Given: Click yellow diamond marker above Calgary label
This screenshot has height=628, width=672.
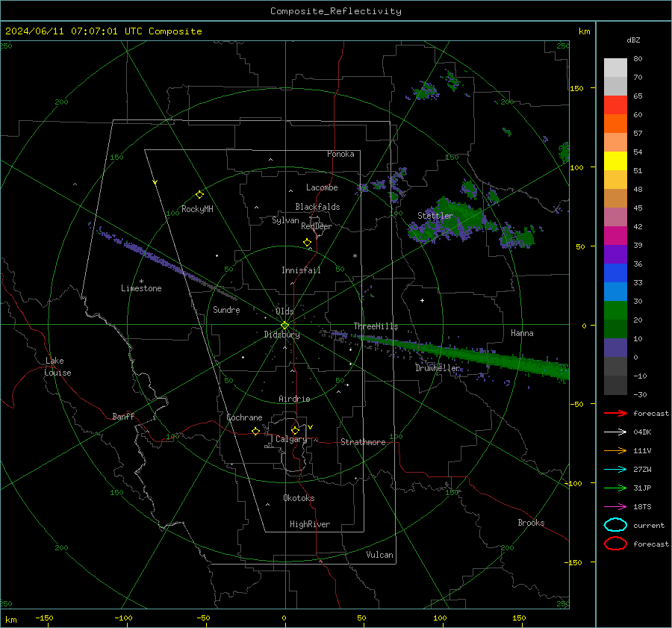Looking at the screenshot, I should pyautogui.click(x=295, y=430).
